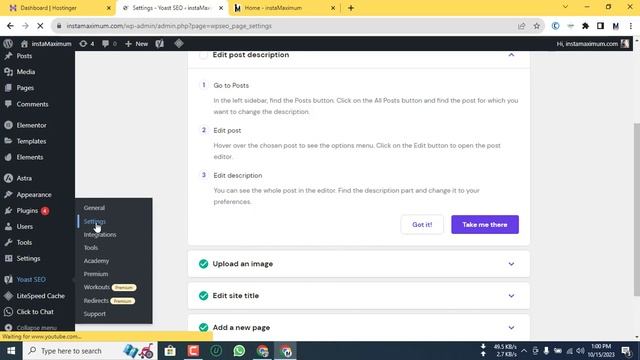Show hidden system tray icons
Image resolution: width=640 pixels, height=360 pixels.
(524, 351)
